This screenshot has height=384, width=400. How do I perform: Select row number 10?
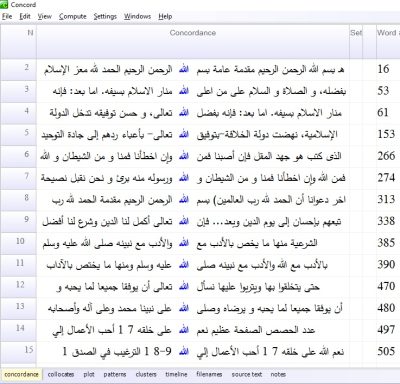pos(18,243)
